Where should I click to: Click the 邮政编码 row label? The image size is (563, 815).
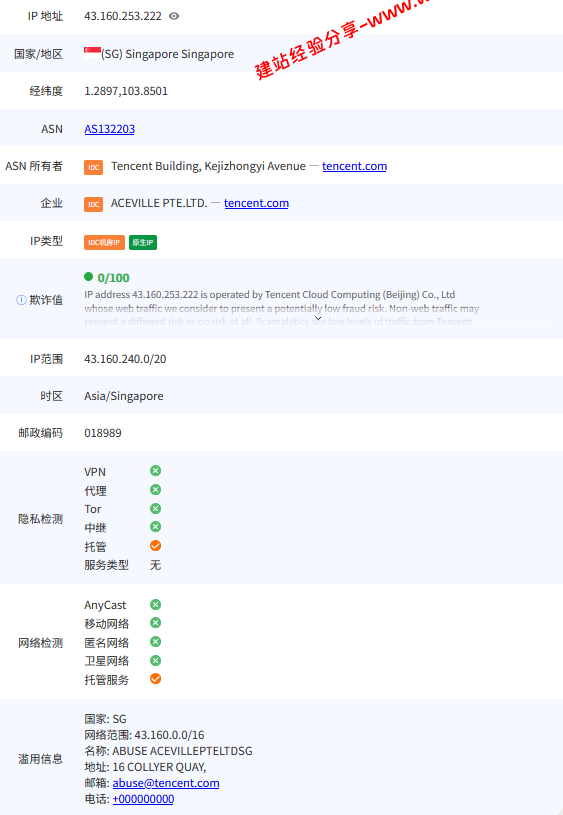pos(41,433)
